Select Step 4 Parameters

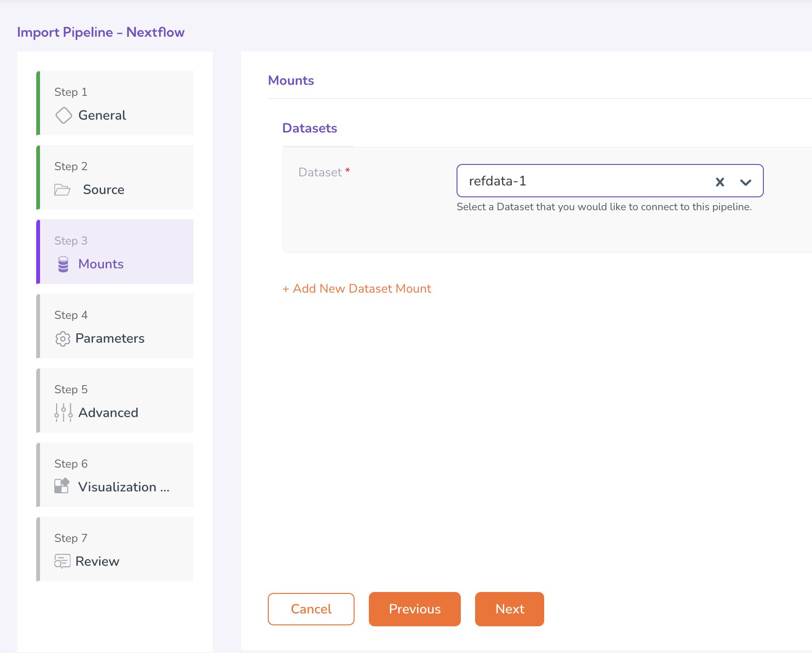click(115, 326)
